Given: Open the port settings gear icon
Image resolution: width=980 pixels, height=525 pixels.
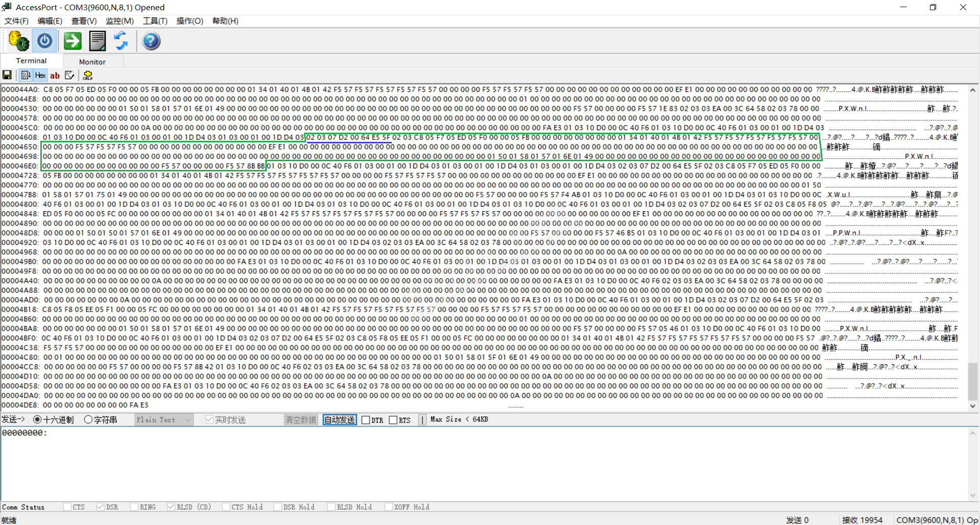Looking at the screenshot, I should [x=19, y=41].
